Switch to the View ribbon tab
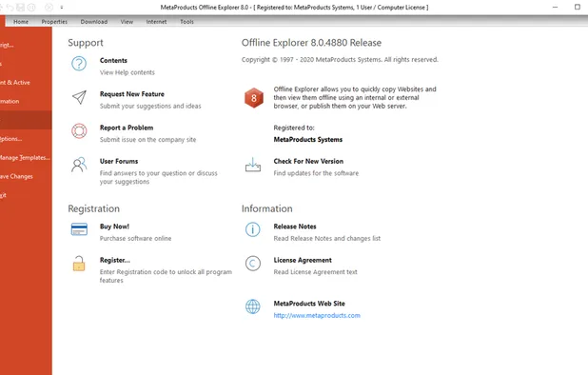 coord(127,22)
